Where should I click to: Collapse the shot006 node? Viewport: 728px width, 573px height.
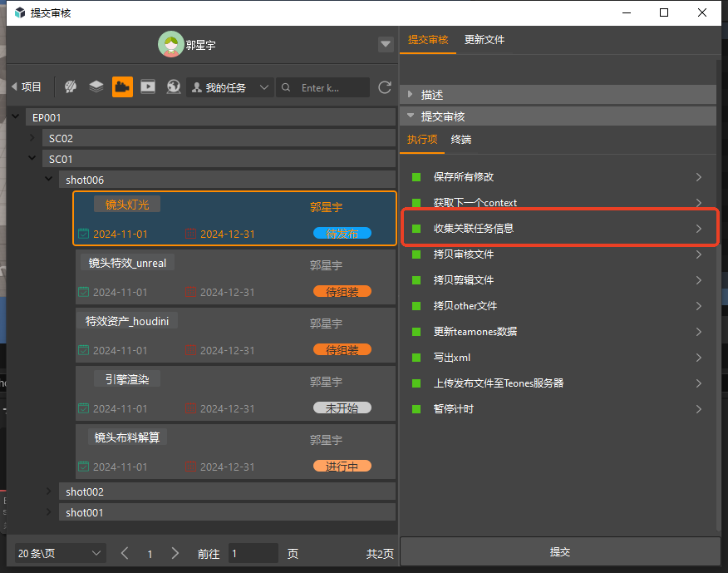49,179
